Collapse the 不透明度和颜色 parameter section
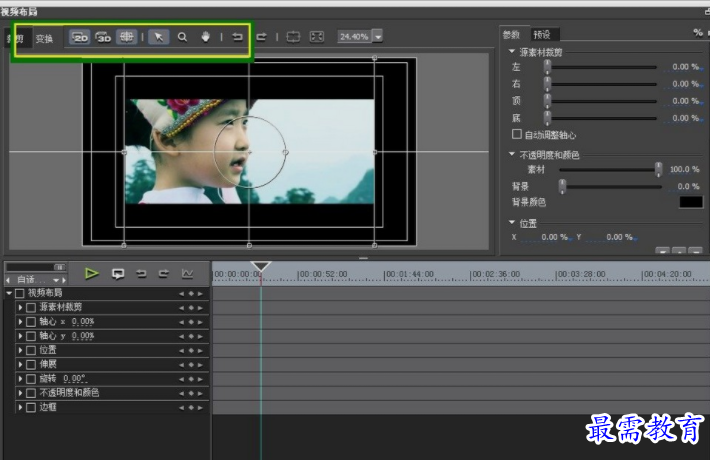 tap(512, 155)
